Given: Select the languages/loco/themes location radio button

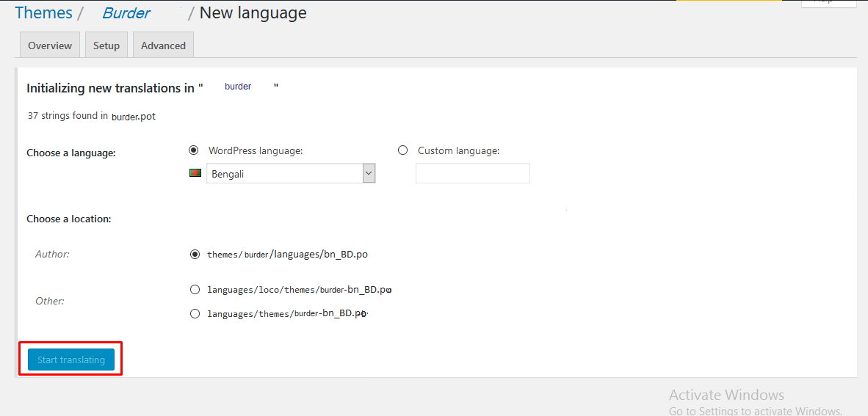Looking at the screenshot, I should 195,290.
